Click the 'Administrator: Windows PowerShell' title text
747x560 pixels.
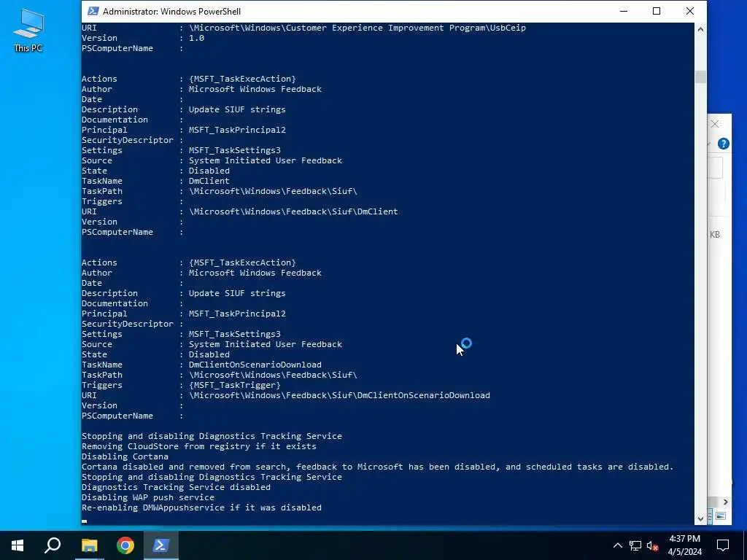pos(171,12)
